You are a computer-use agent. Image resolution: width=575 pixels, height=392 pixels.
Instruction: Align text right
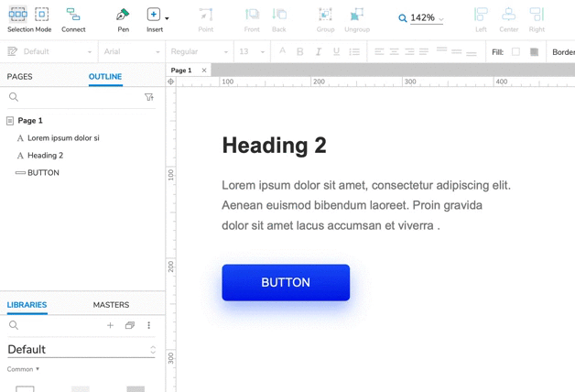click(409, 51)
